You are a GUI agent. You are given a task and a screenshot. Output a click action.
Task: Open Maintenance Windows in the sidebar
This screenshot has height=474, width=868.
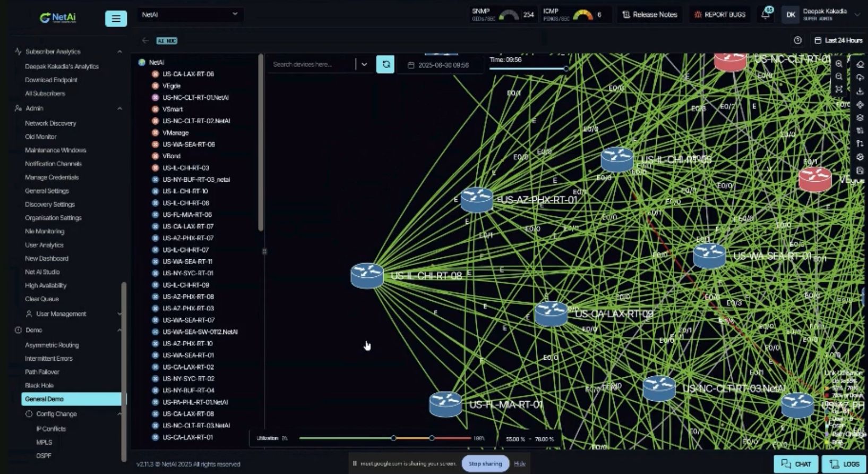tap(55, 150)
